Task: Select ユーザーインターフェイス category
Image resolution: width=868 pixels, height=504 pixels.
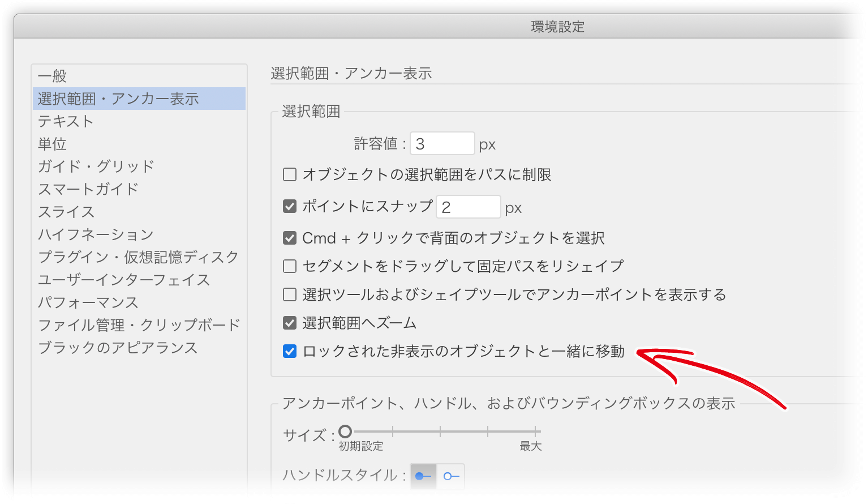Action: point(139,280)
